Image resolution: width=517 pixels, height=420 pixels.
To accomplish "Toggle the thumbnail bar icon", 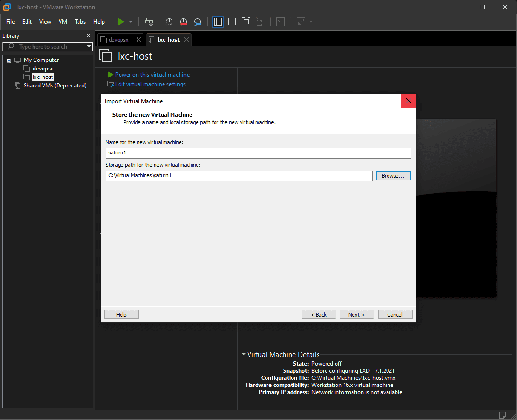I will pyautogui.click(x=232, y=22).
